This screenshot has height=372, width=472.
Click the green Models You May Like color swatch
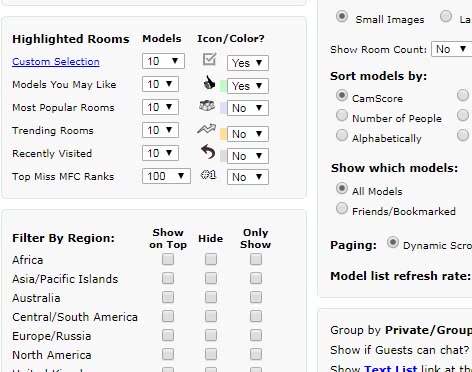(x=223, y=86)
